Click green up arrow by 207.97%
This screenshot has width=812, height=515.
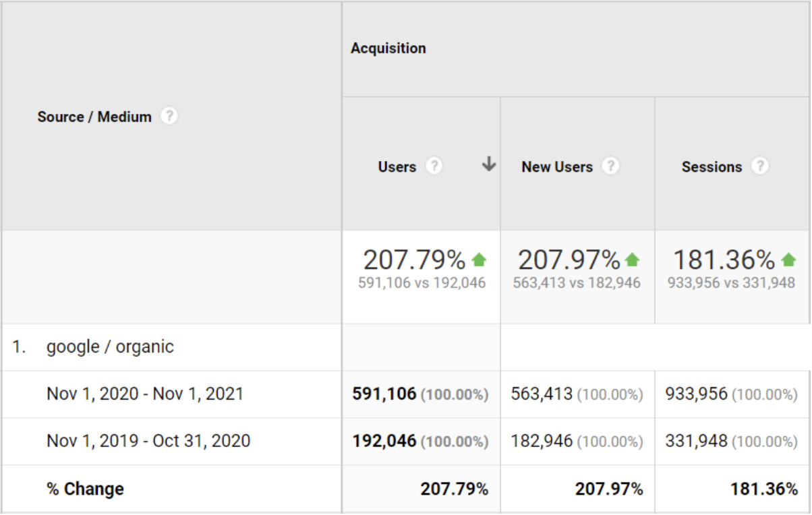tap(633, 260)
